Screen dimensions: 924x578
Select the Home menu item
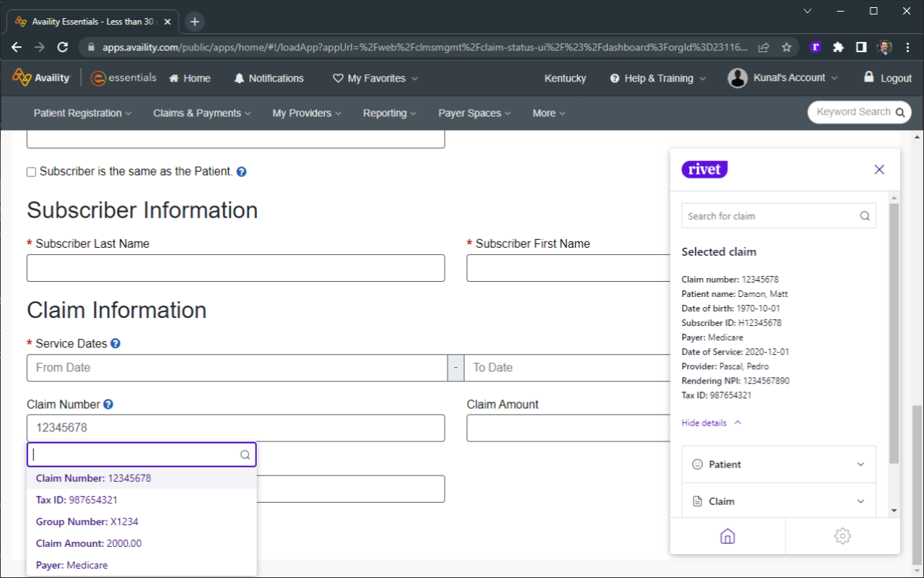[189, 78]
